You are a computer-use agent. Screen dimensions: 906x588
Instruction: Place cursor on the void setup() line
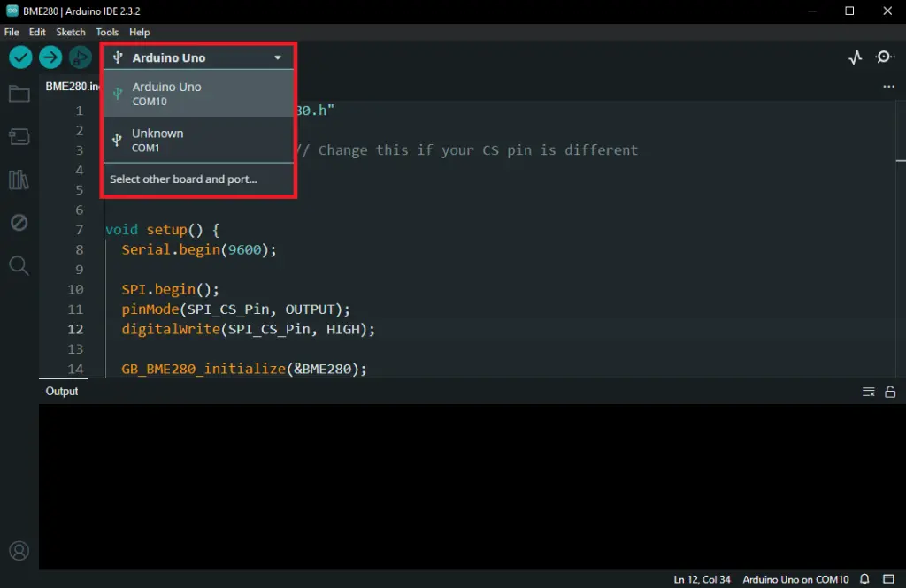163,230
